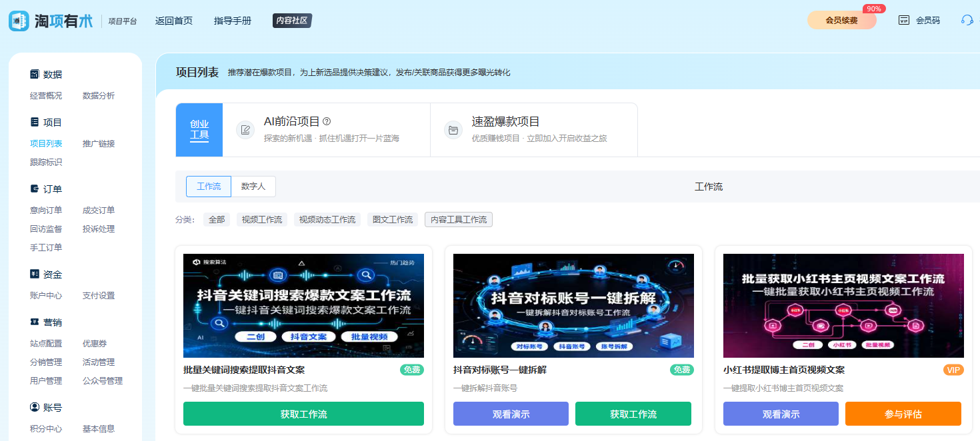
Task: Switch to the 数字人 toggle option
Action: click(x=253, y=187)
